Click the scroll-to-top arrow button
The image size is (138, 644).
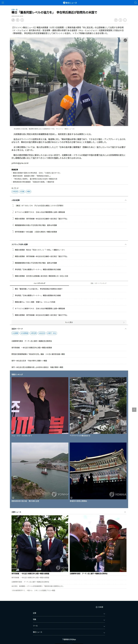click(x=134, y=409)
